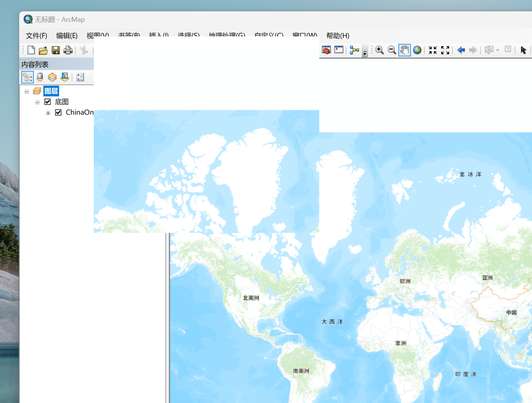This screenshot has height=403, width=532.
Task: Click the 北冰洋 label on map
Action: click(x=470, y=174)
